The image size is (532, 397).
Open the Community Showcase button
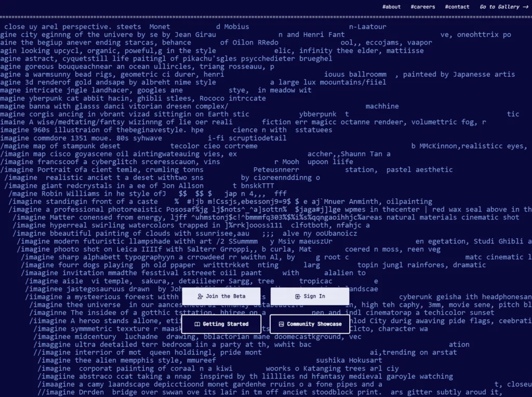tap(310, 324)
